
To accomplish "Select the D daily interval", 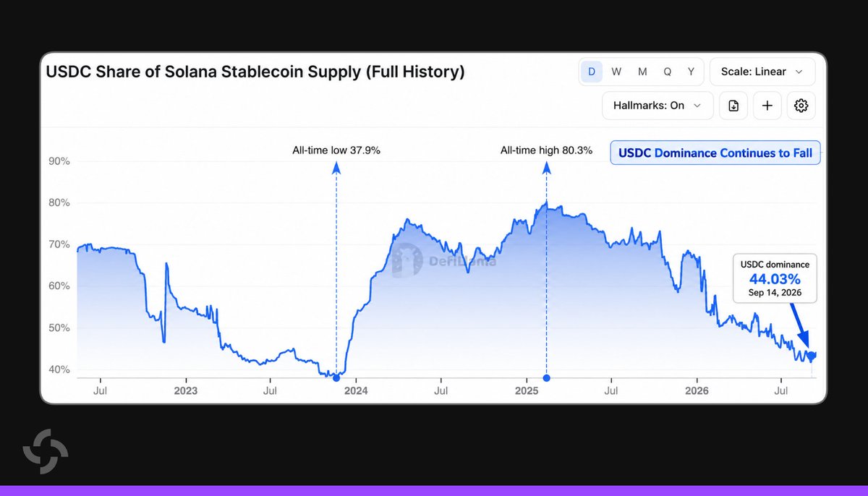I will 592,72.
